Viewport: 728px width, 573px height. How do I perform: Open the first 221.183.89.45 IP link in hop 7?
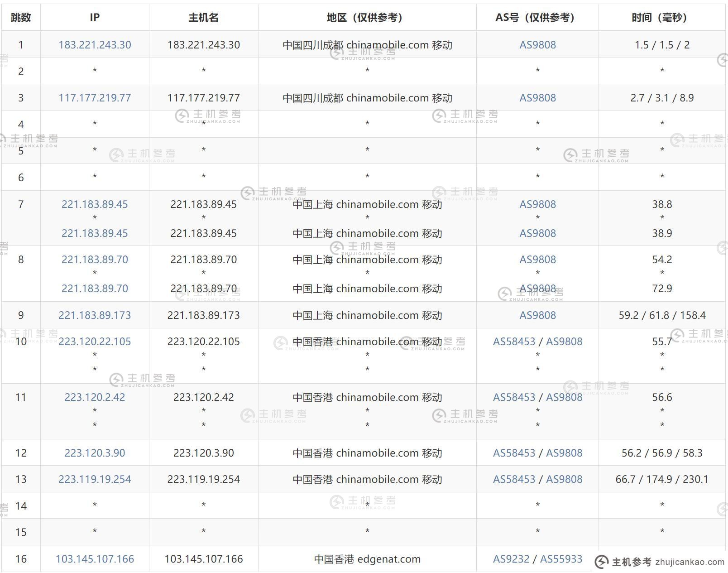point(95,204)
